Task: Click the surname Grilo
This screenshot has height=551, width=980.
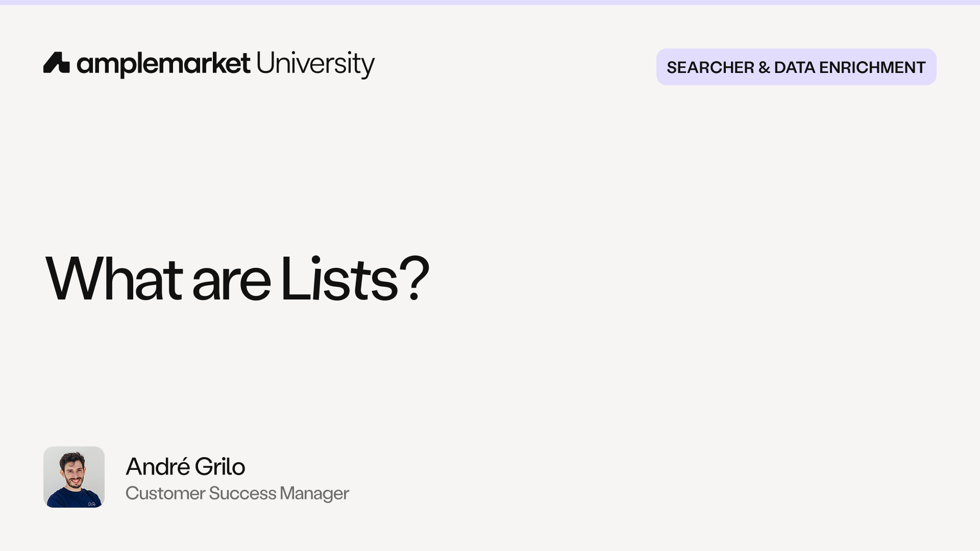Action: coord(220,466)
